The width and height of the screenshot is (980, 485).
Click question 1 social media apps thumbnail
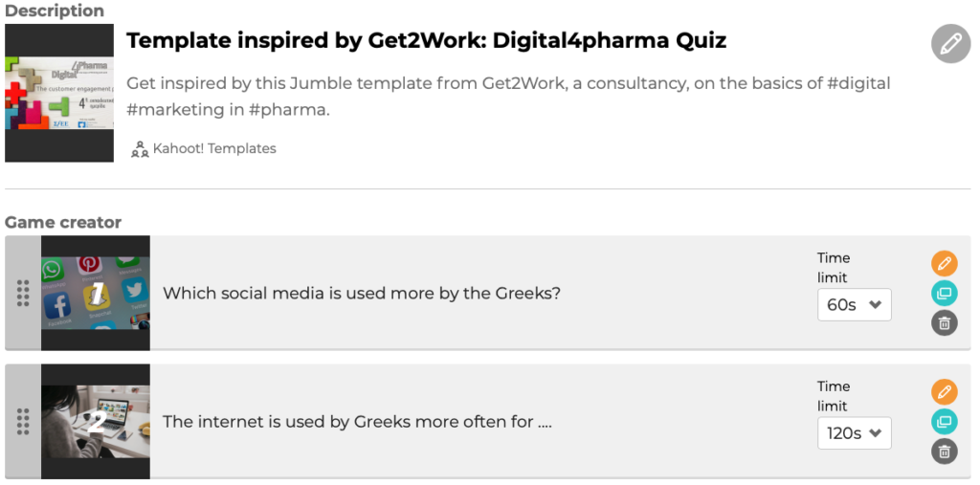(96, 293)
